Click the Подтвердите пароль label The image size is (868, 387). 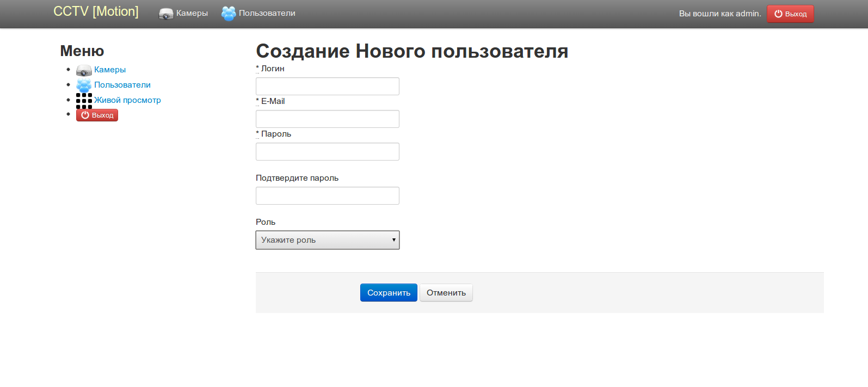(297, 178)
